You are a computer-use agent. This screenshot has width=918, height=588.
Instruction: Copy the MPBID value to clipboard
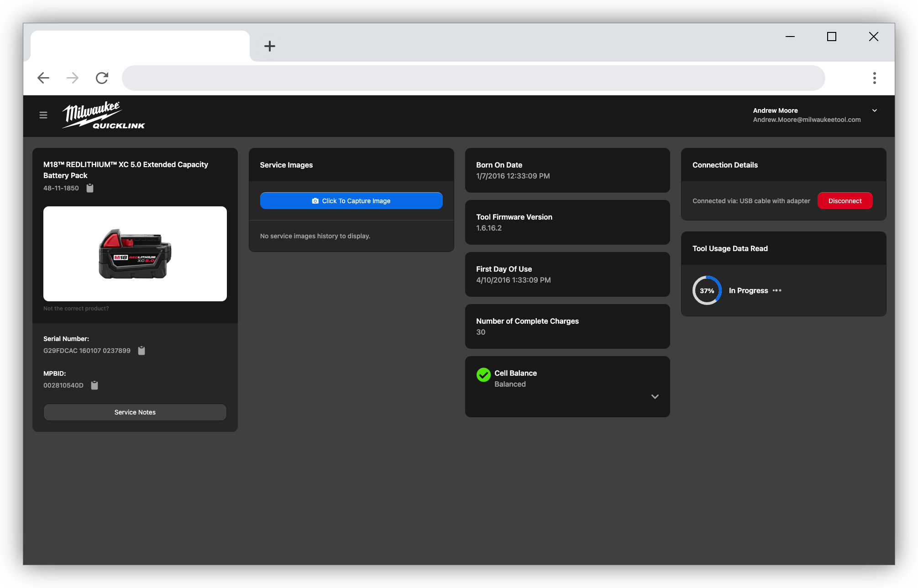pyautogui.click(x=94, y=385)
